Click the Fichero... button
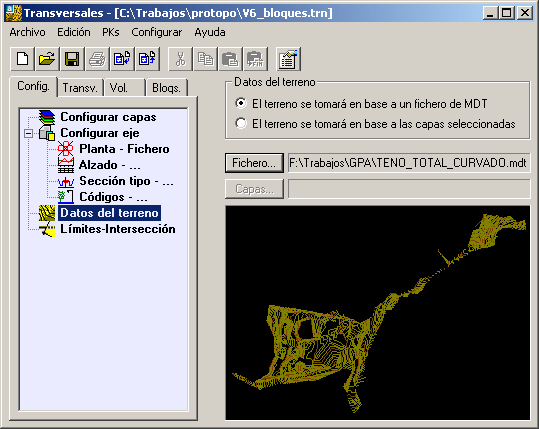 point(254,163)
